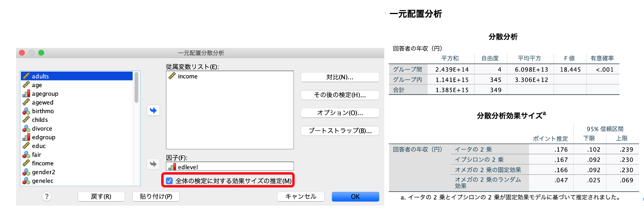Click the キャンセル cancel button
Image resolution: width=644 pixels, height=210 pixels.
pyautogui.click(x=301, y=196)
